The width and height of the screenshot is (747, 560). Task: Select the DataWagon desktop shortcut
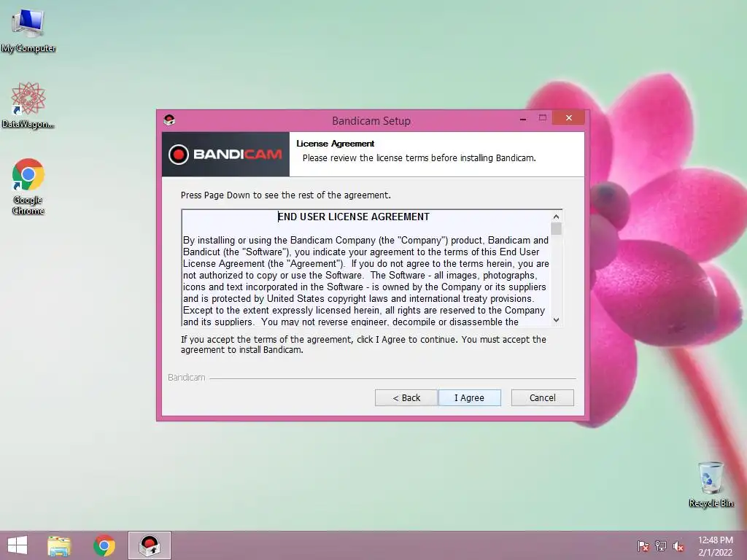pos(28,105)
